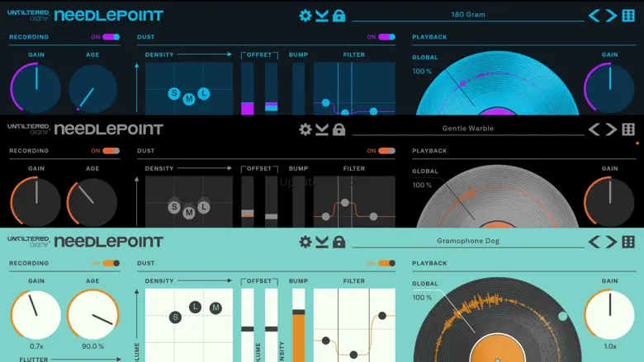Click Playback Gain knob at 1.0x in teal panel
The width and height of the screenshot is (644, 362).
click(x=609, y=315)
